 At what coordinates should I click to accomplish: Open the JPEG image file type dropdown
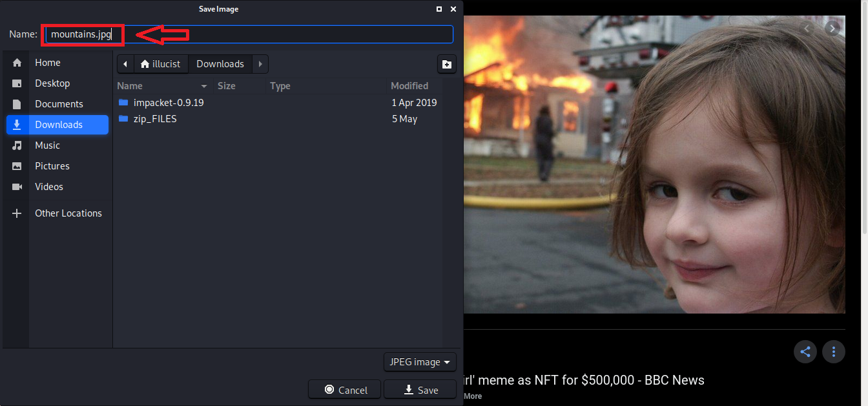pyautogui.click(x=420, y=362)
